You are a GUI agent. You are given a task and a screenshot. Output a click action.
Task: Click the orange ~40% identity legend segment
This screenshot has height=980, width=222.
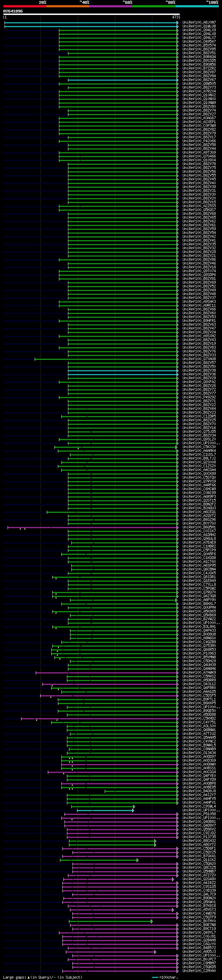pos(68,6)
